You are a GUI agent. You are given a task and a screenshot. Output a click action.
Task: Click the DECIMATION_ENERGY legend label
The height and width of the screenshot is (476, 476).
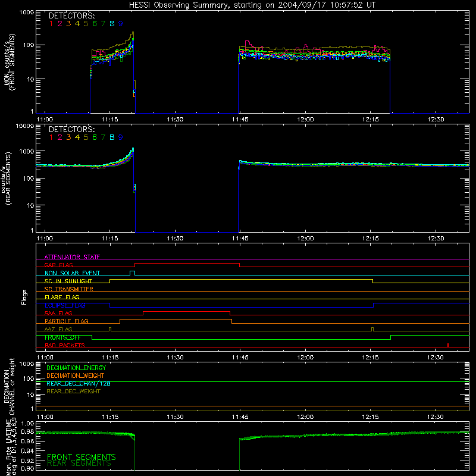click(x=76, y=368)
